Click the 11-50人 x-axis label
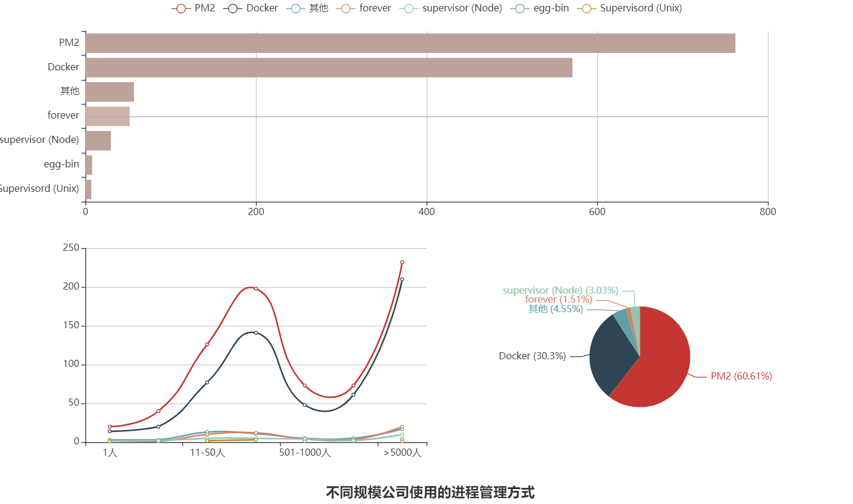The width and height of the screenshot is (853, 504). coord(207,453)
